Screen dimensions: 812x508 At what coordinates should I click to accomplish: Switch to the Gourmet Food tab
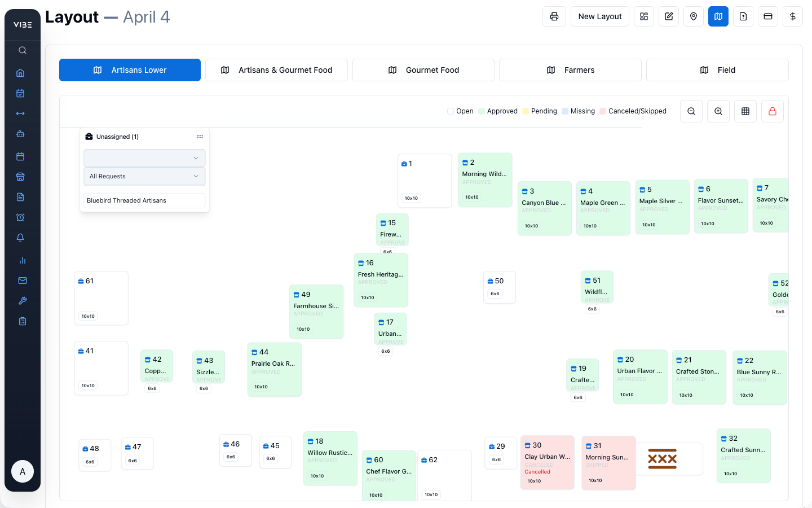(423, 70)
